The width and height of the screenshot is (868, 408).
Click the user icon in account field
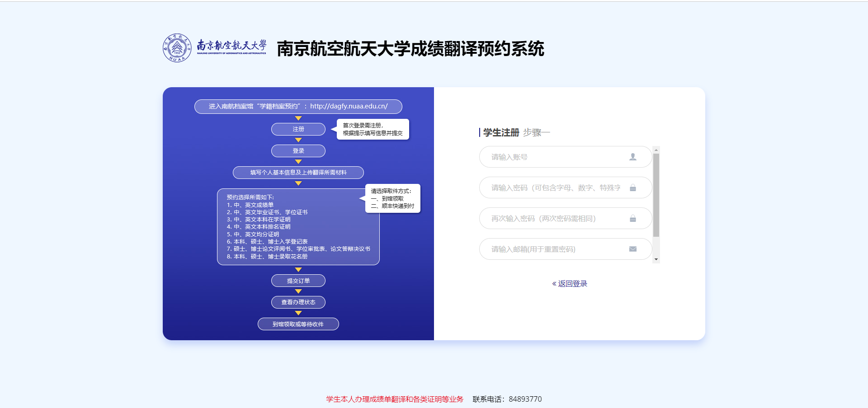[632, 157]
